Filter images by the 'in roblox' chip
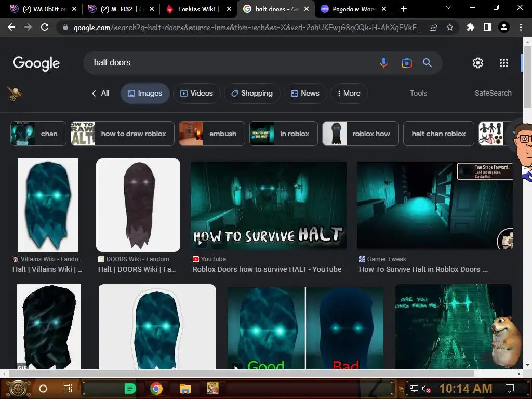532x399 pixels. (x=284, y=134)
